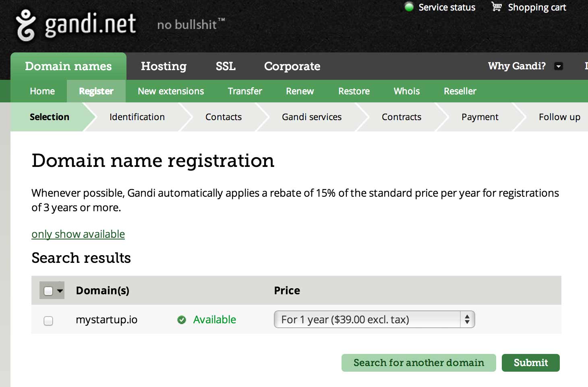
Task: Click the shopping cart icon
Action: pyautogui.click(x=497, y=6)
